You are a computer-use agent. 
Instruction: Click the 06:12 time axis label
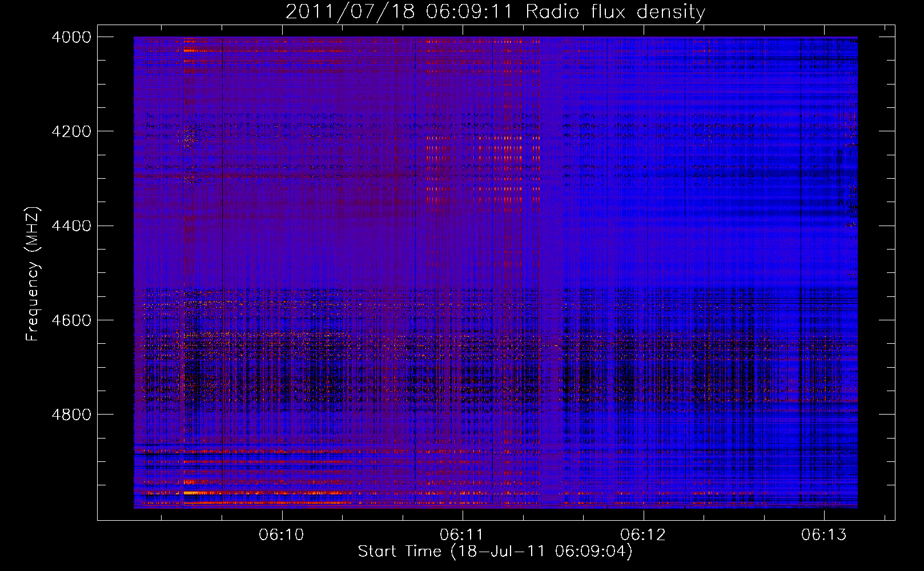point(643,535)
